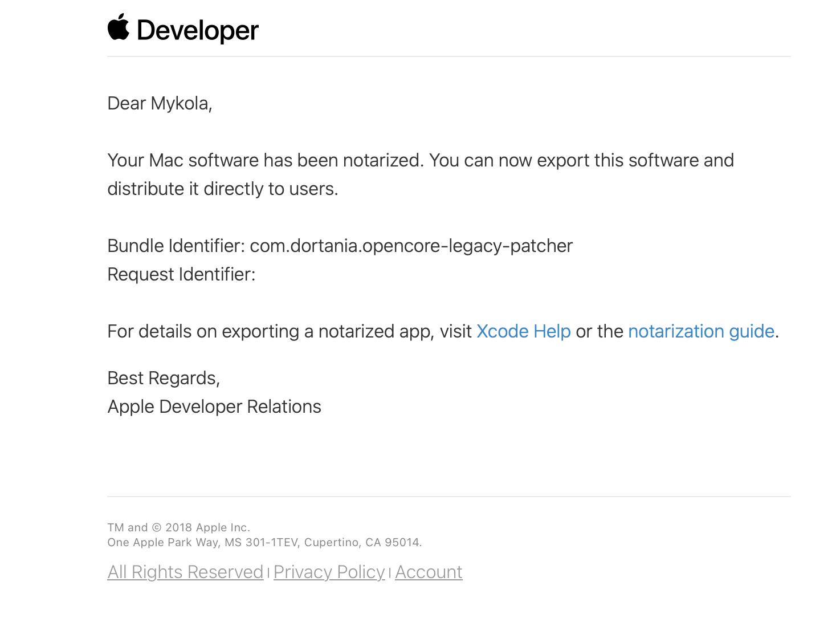
Task: Click the TM and © 2018 Apple Inc. line
Action: click(178, 527)
